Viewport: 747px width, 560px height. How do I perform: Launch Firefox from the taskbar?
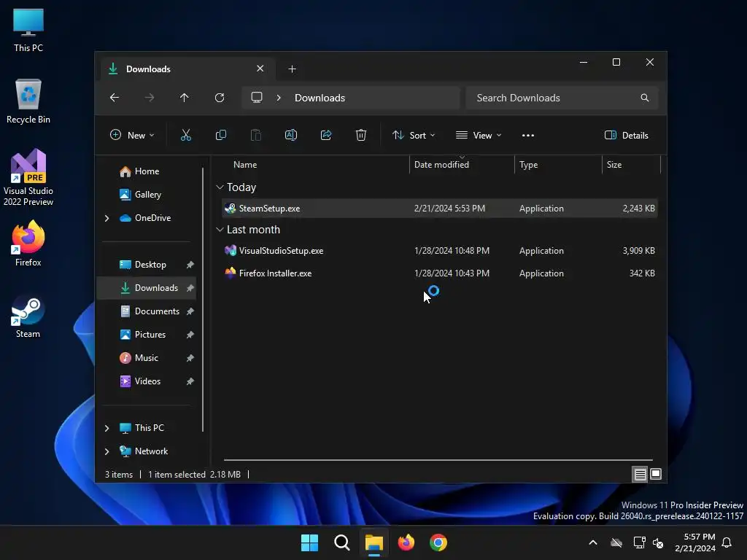[406, 542]
